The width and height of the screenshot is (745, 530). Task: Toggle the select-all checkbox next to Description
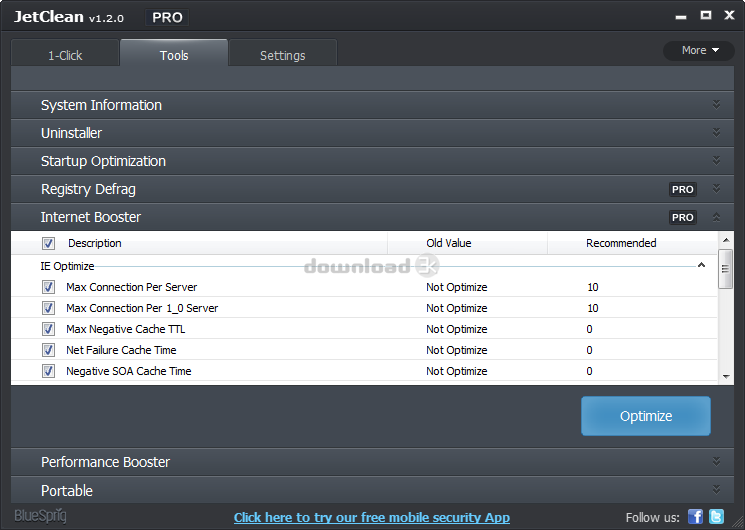tap(48, 243)
